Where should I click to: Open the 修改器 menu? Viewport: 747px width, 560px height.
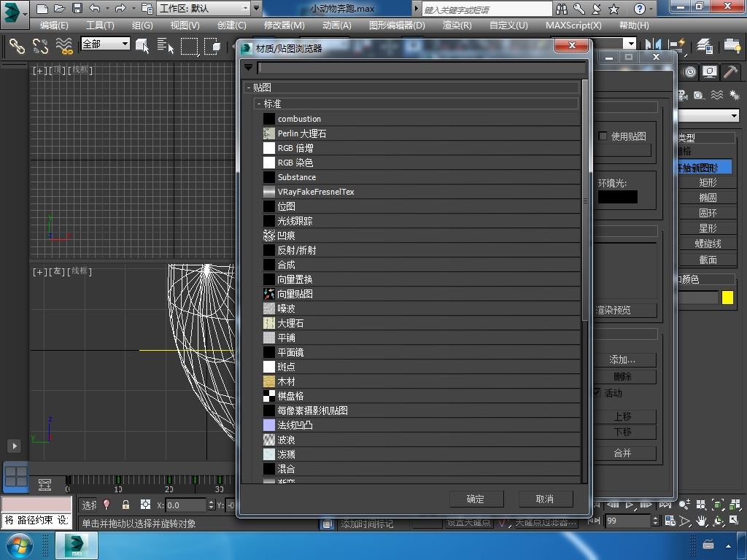283,25
